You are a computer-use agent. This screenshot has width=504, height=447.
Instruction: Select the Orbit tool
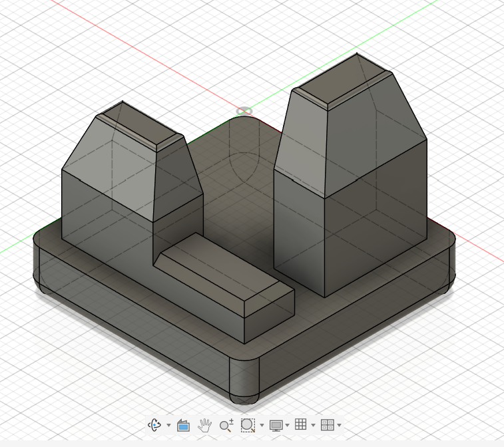point(154,425)
